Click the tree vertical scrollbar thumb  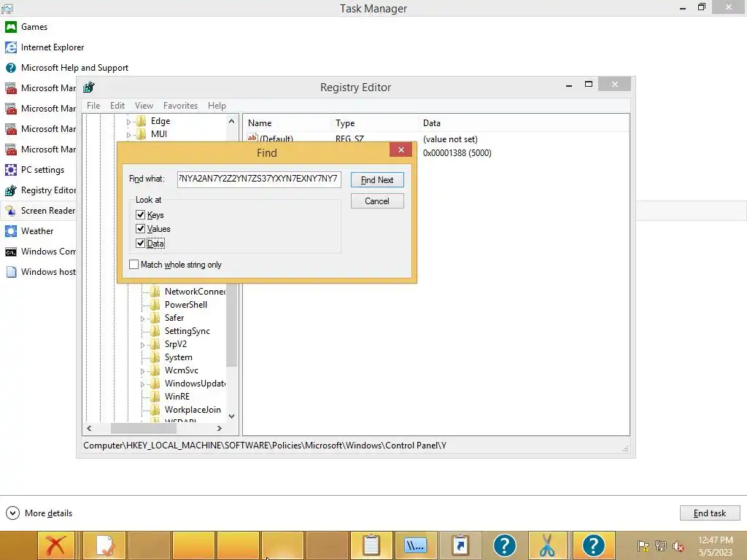(x=231, y=325)
